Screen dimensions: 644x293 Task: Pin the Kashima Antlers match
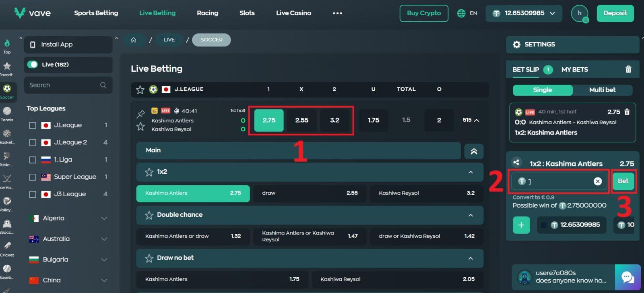click(x=140, y=114)
